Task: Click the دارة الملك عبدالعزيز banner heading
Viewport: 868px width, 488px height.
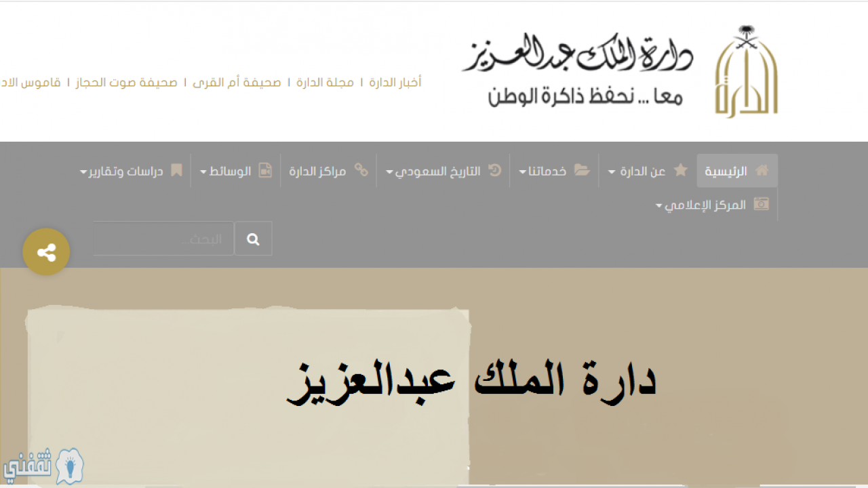Action: coord(472,381)
